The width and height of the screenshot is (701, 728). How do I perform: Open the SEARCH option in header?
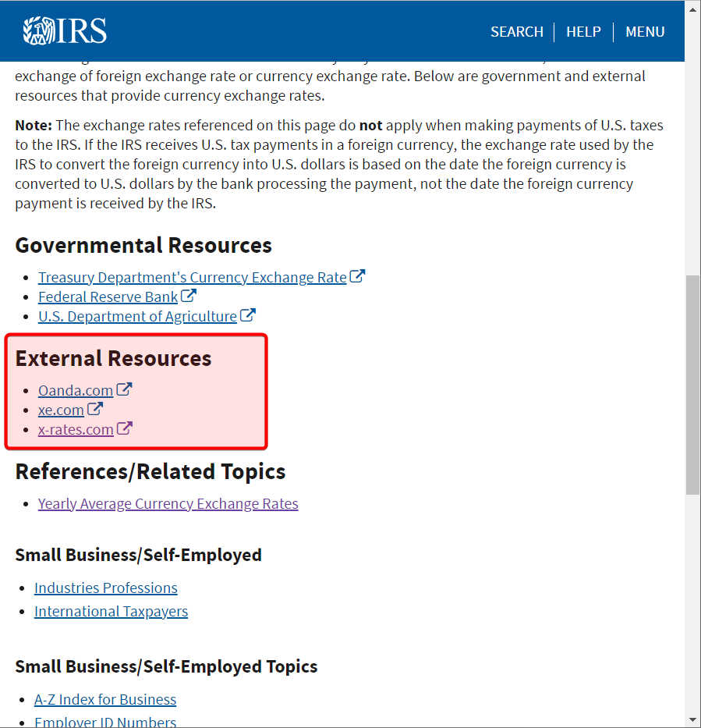(516, 32)
